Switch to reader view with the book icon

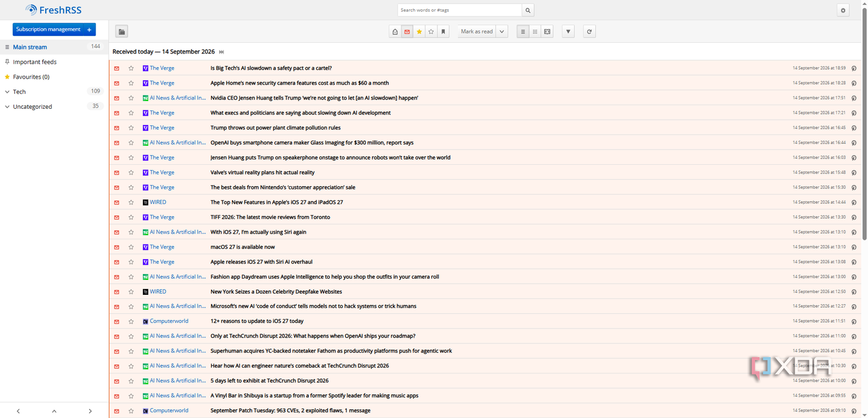pyautogui.click(x=547, y=32)
